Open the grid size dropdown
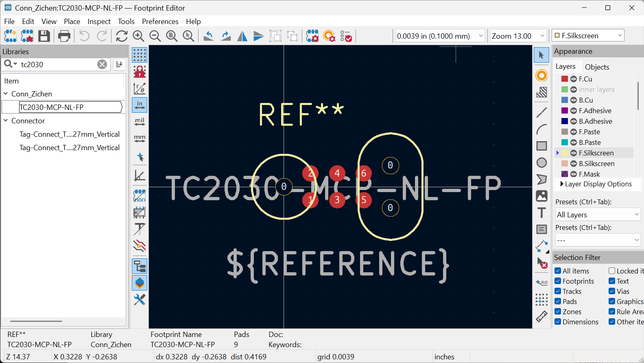This screenshot has height=363, width=644. [481, 36]
